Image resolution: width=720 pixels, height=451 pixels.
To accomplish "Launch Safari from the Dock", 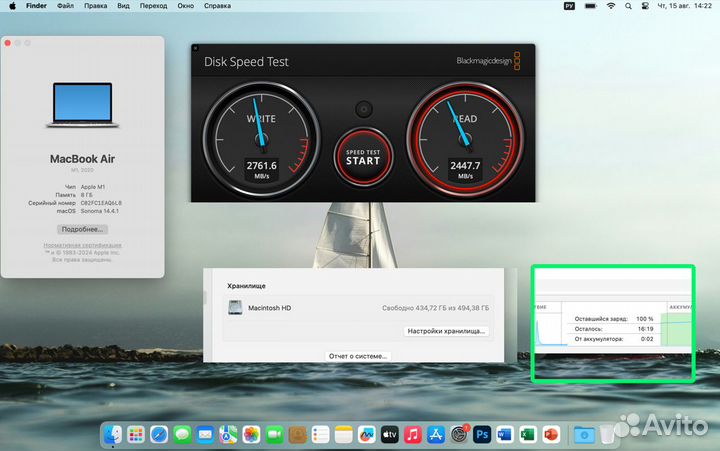I will click(159, 434).
